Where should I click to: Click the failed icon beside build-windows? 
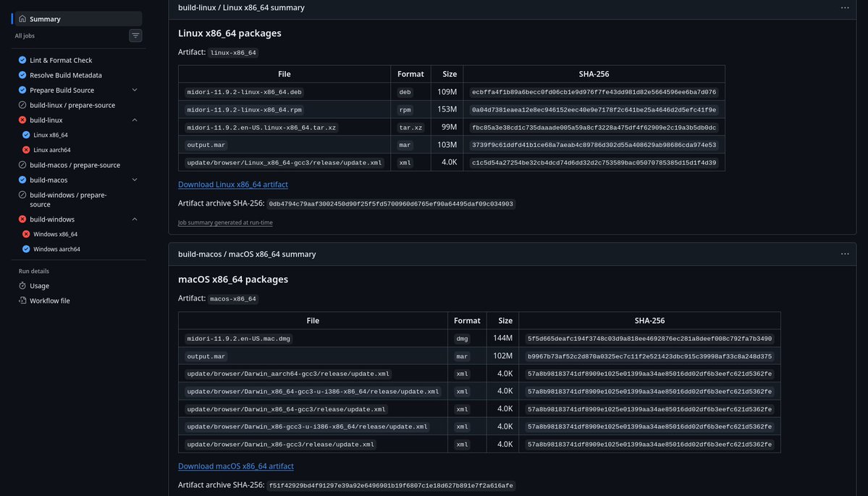[22, 219]
